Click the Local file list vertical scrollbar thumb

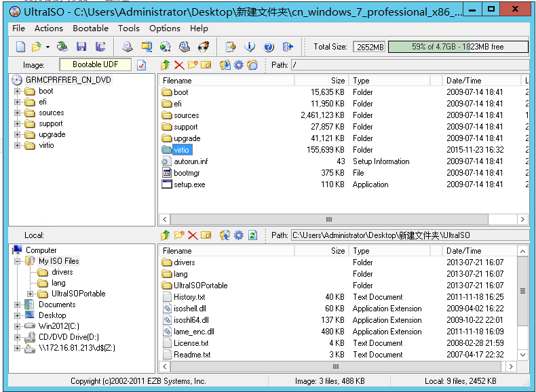pos(522,292)
